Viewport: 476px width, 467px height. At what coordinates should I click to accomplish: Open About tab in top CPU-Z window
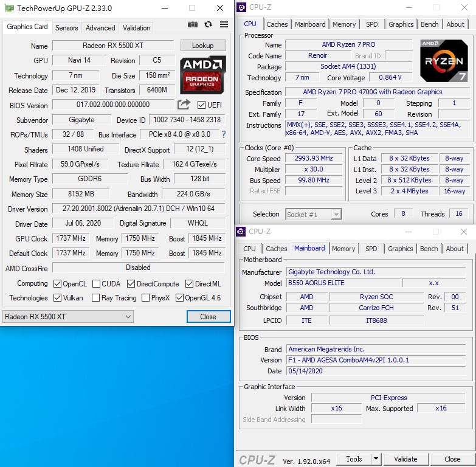pyautogui.click(x=455, y=24)
